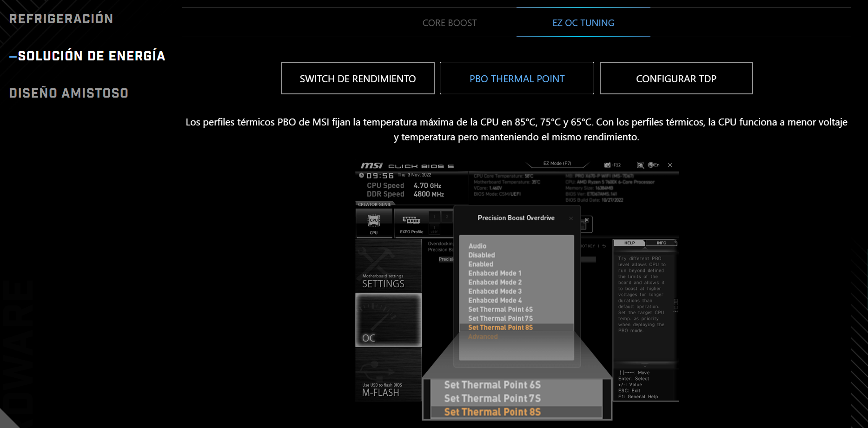Image resolution: width=868 pixels, height=428 pixels.
Task: Select Disabled in the PBO list
Action: (x=482, y=255)
